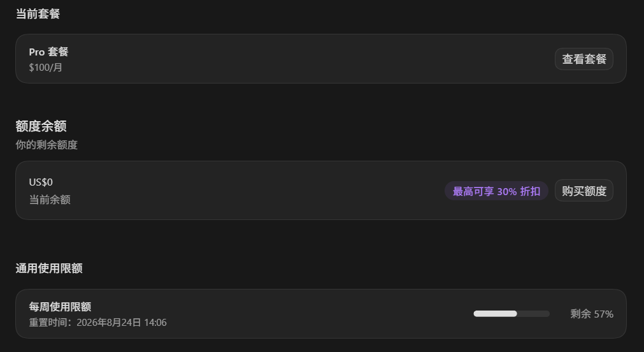Select the 通用使用限额 heading
This screenshot has width=644, height=352.
[x=49, y=268]
